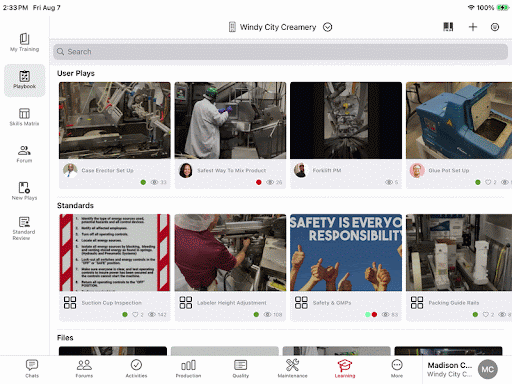Open New Plays in sidebar

24,191
